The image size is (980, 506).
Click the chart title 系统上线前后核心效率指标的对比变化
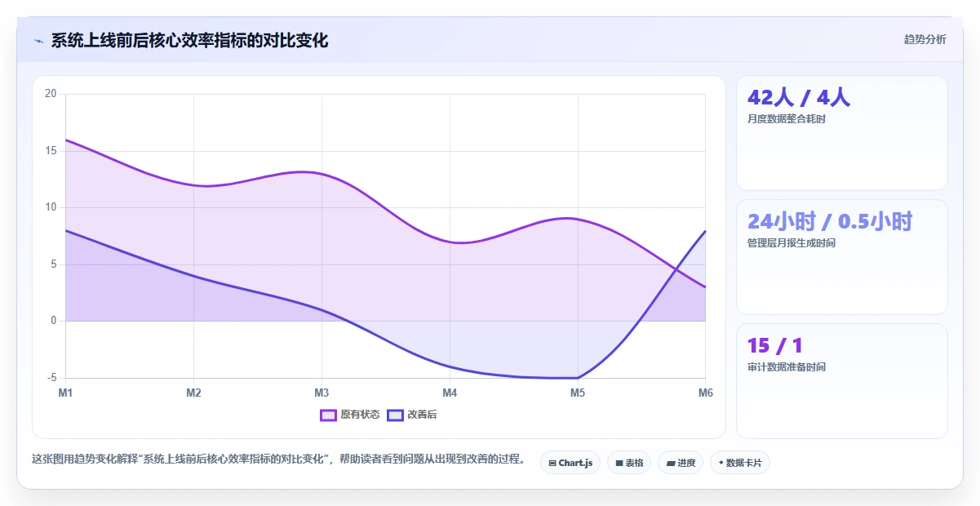[189, 40]
